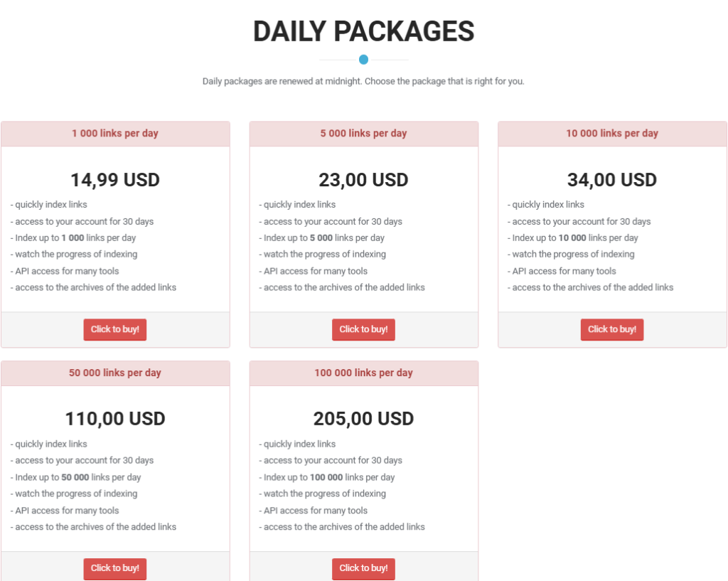The height and width of the screenshot is (581, 728).
Task: Select the 205,00 USD price text
Action: pyautogui.click(x=363, y=419)
